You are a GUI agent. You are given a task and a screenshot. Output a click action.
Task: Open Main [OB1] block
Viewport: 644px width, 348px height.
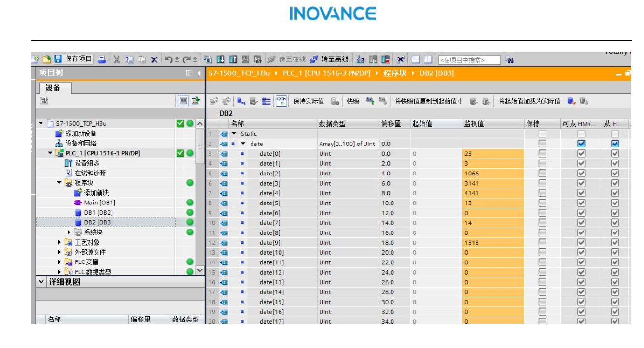99,203
